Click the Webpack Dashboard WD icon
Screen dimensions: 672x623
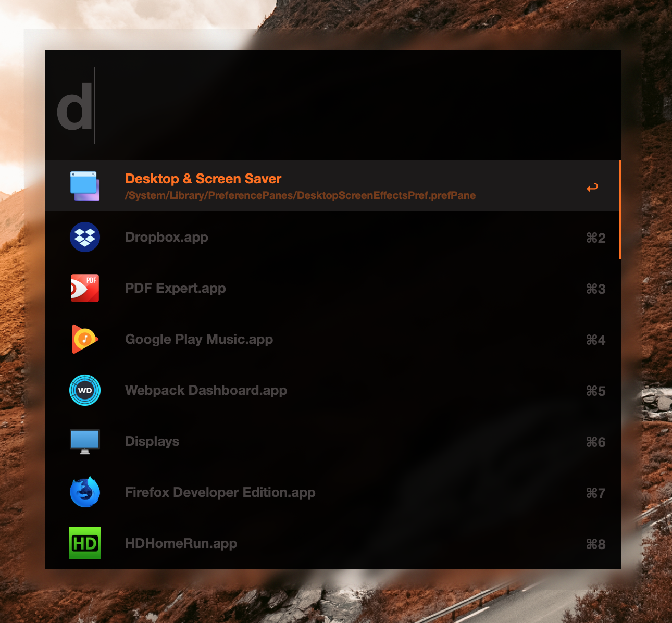point(85,390)
